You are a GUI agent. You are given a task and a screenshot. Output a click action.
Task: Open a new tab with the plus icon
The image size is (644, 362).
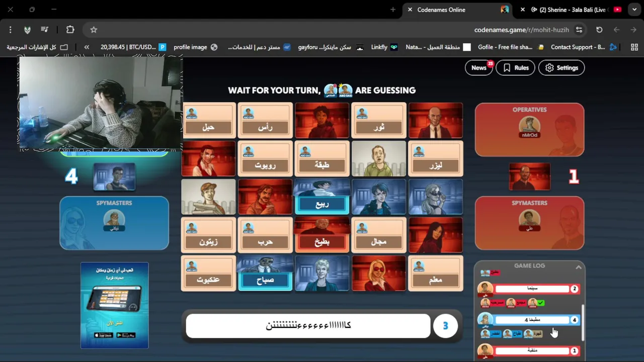[x=393, y=10]
